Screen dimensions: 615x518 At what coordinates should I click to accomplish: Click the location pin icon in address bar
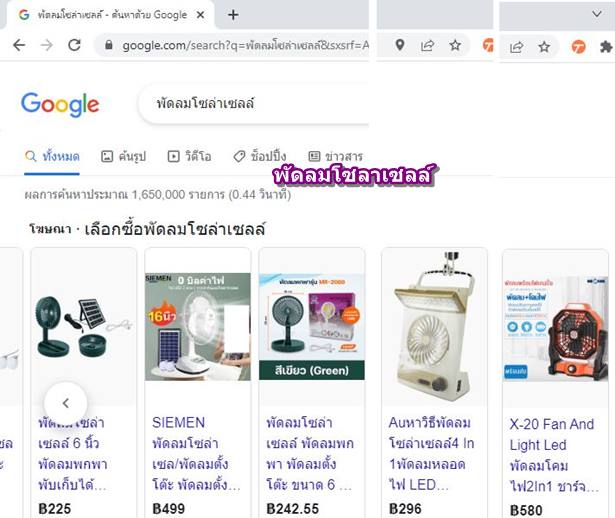(x=400, y=45)
